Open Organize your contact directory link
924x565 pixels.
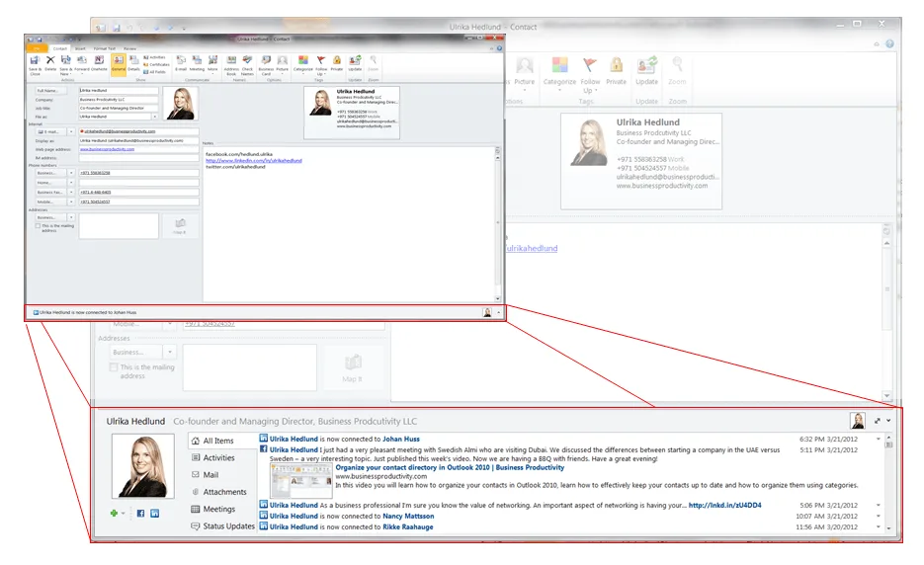450,468
